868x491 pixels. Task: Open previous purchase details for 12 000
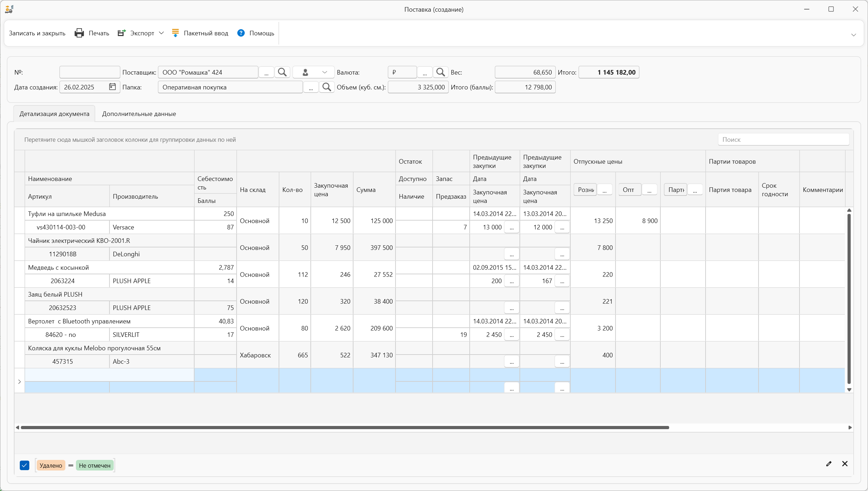click(562, 227)
